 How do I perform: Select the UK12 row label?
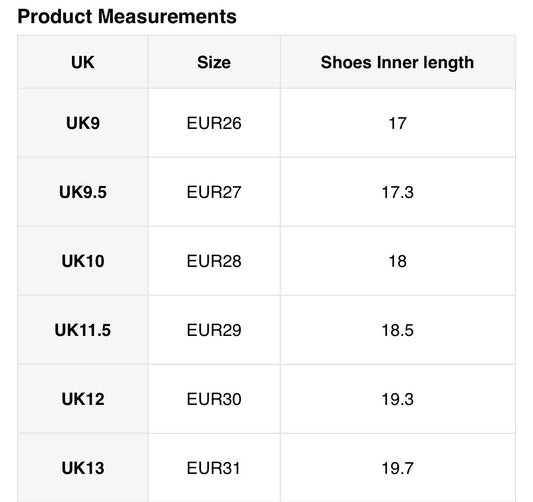pyautogui.click(x=83, y=399)
